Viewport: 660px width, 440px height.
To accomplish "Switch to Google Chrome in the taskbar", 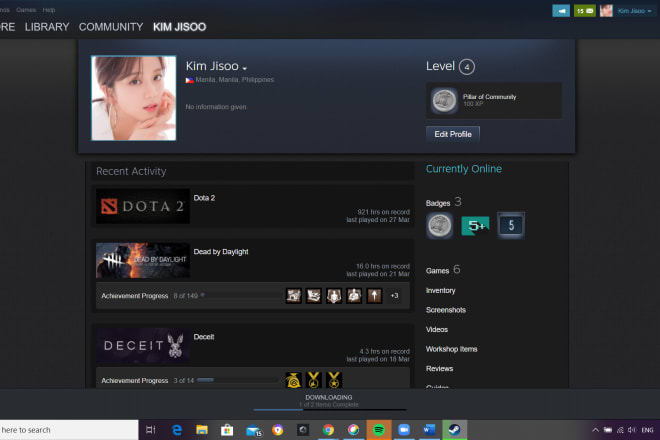I will click(328, 430).
